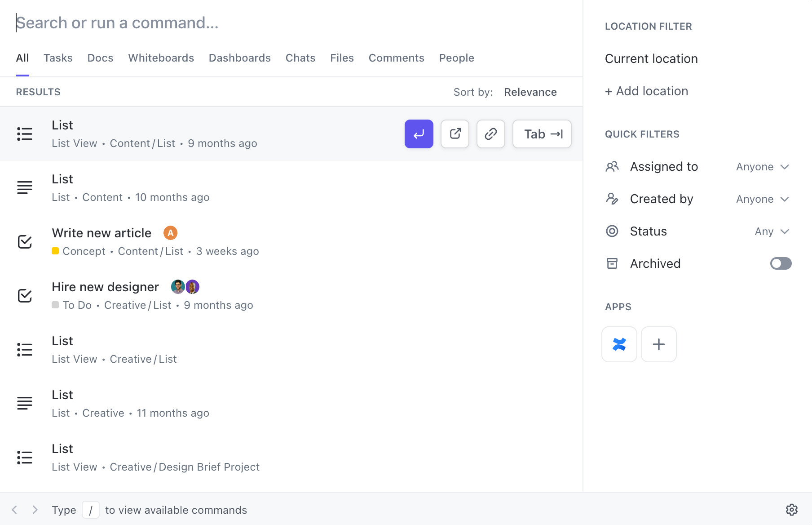Select the Created by pen icon
The image size is (812, 525).
[612, 198]
